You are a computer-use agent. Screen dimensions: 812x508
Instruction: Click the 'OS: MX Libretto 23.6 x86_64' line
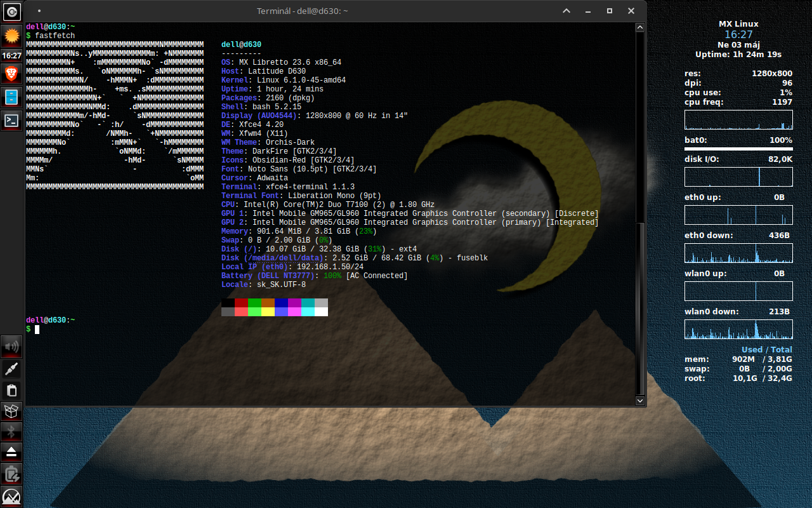pyautogui.click(x=281, y=62)
